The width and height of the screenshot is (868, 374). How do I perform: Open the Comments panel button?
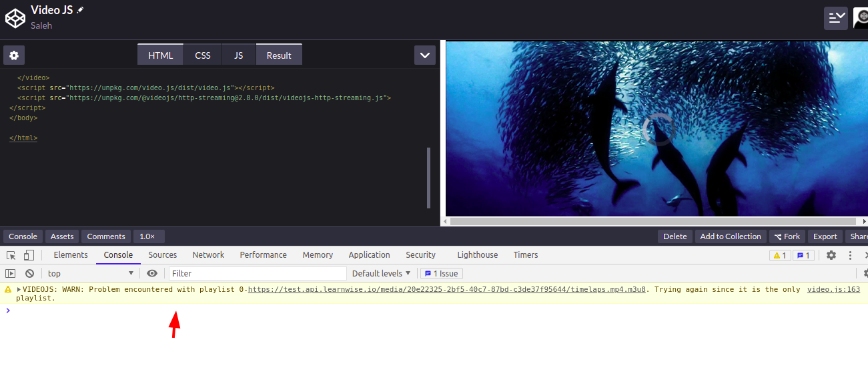point(106,236)
